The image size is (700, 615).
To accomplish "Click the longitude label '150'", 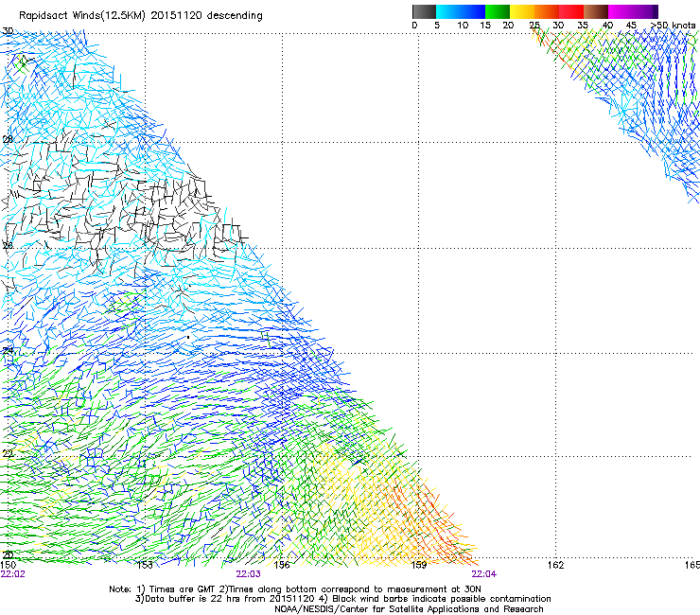I will pos(8,565).
